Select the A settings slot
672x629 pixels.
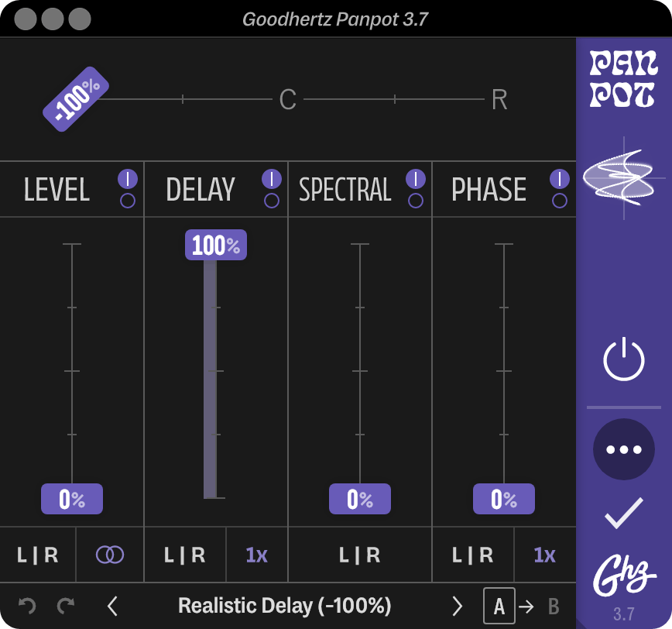tap(499, 606)
